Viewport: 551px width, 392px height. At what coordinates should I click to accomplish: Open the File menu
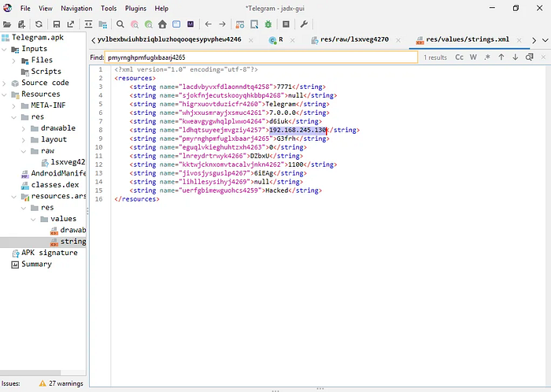click(x=25, y=9)
